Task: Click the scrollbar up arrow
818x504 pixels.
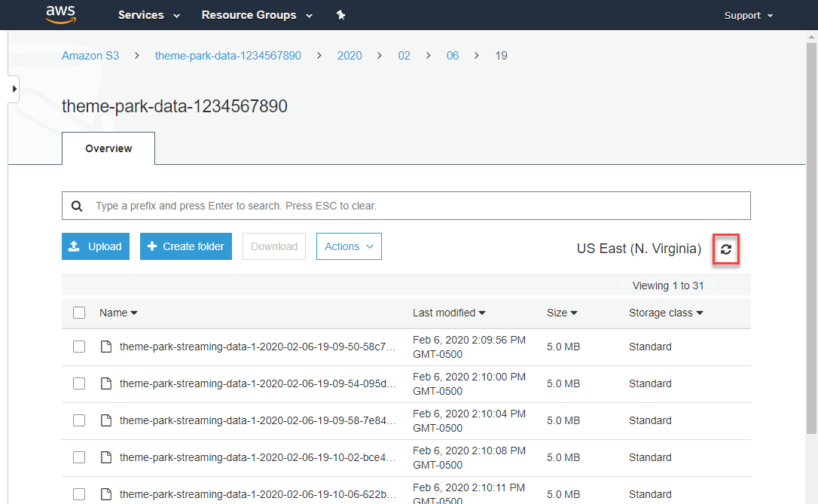Action: tap(811, 36)
